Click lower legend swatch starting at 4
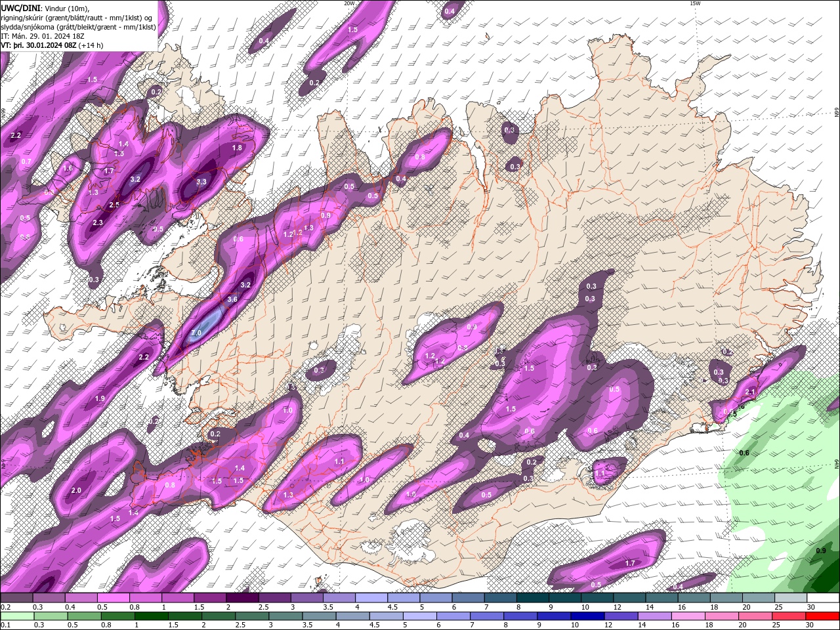 pos(352,616)
